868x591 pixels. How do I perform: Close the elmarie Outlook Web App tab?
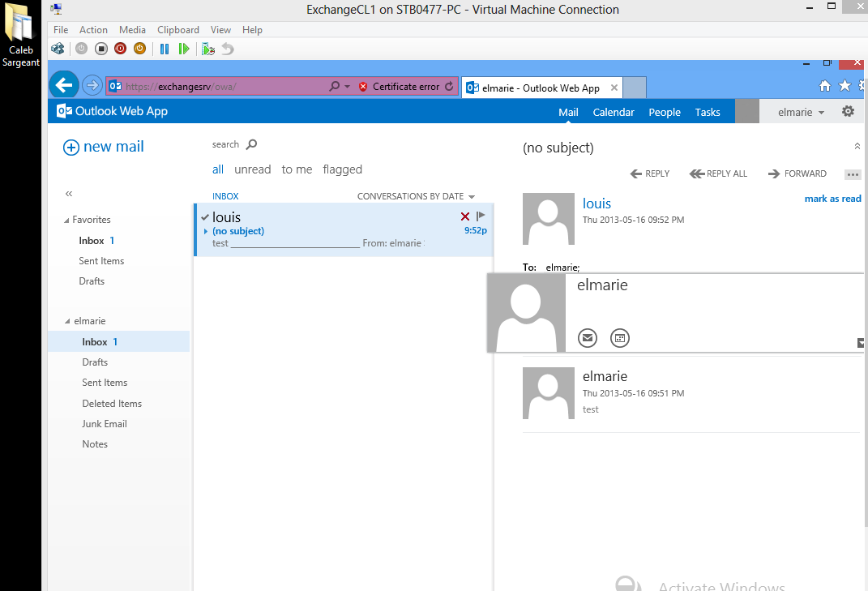[x=614, y=88]
